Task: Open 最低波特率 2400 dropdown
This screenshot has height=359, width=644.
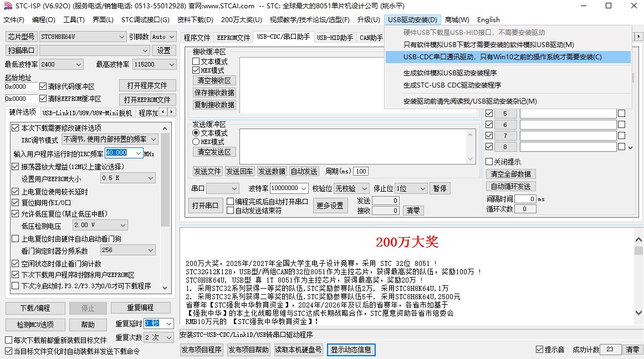Action: click(x=62, y=64)
